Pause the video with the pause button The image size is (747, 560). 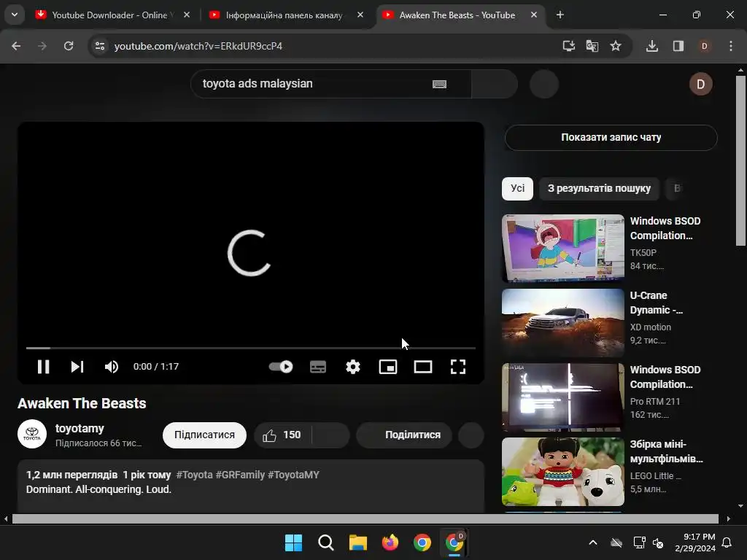tap(43, 367)
